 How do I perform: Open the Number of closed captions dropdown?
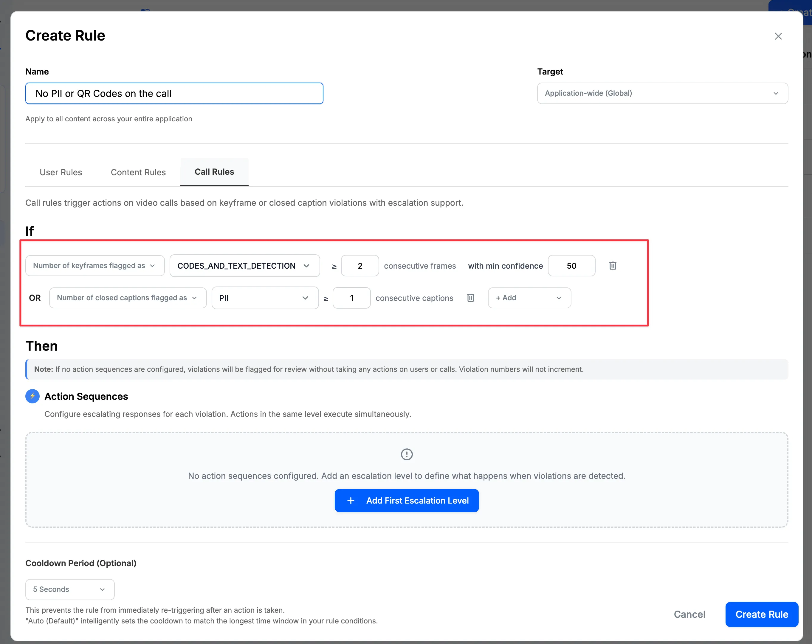pyautogui.click(x=127, y=298)
